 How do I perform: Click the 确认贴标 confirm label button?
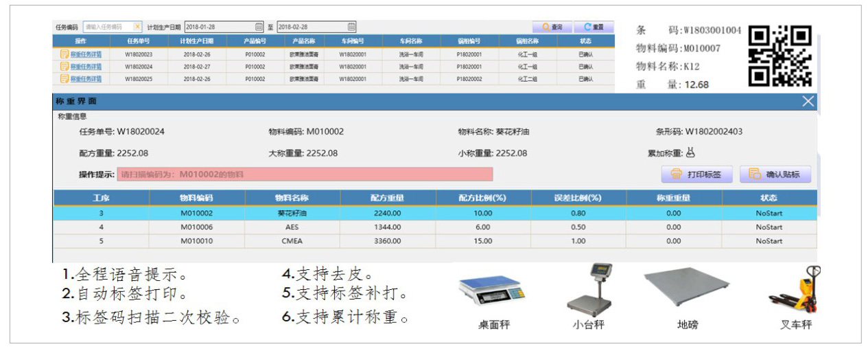pos(775,174)
